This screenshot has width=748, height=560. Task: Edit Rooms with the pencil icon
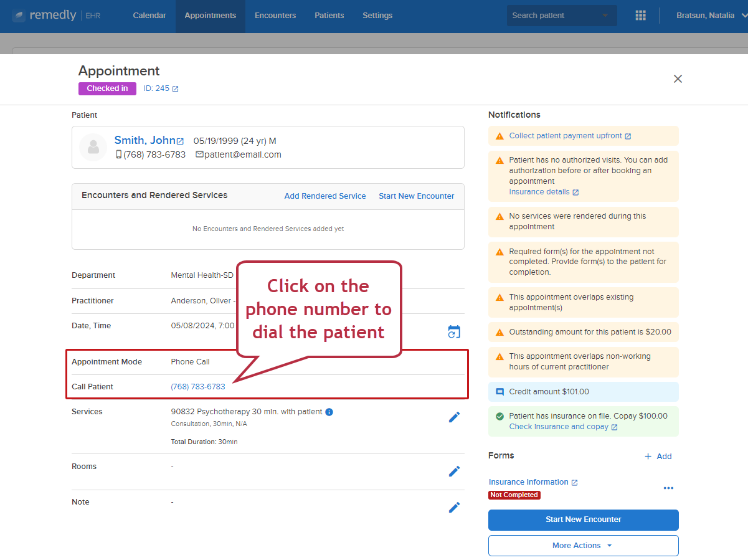(x=454, y=472)
